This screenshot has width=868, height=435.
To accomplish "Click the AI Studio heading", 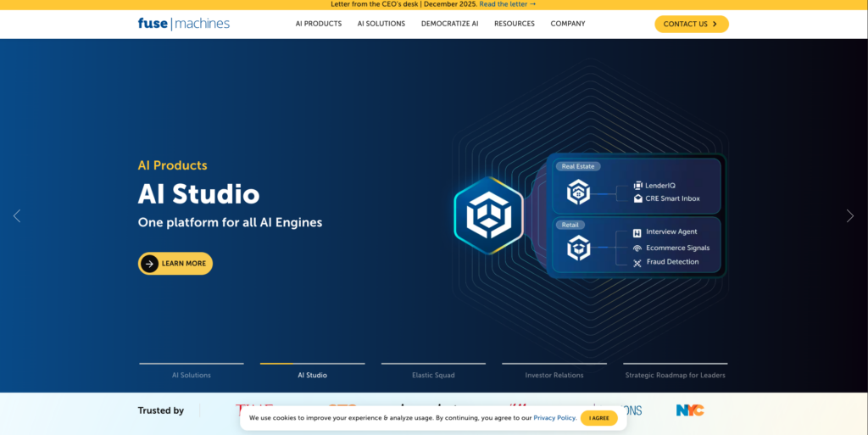I will (198, 193).
